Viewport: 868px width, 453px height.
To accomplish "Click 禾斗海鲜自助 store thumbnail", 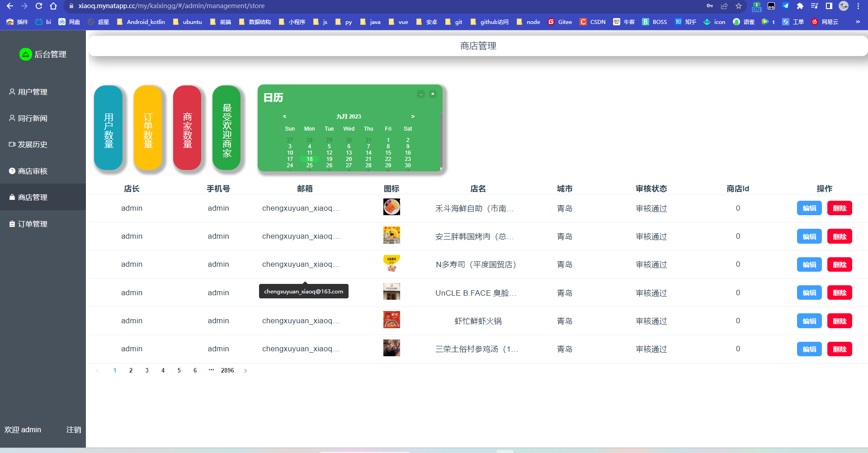I will (x=392, y=207).
